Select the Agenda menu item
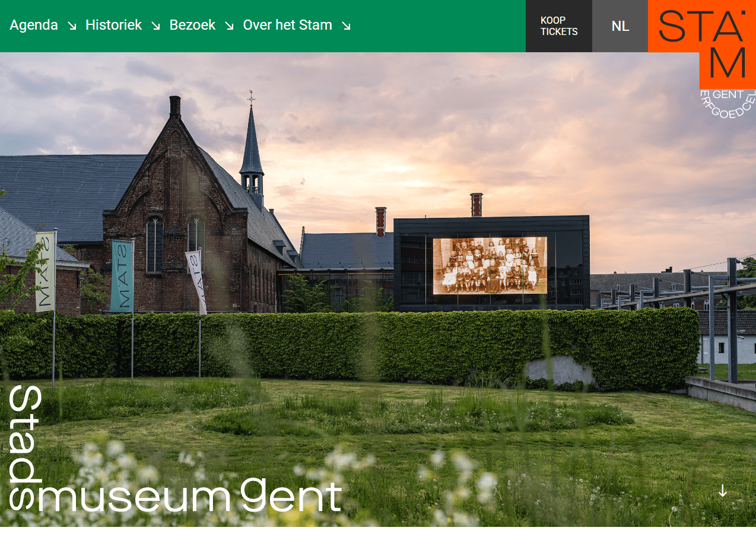The image size is (756, 540). pyautogui.click(x=34, y=25)
